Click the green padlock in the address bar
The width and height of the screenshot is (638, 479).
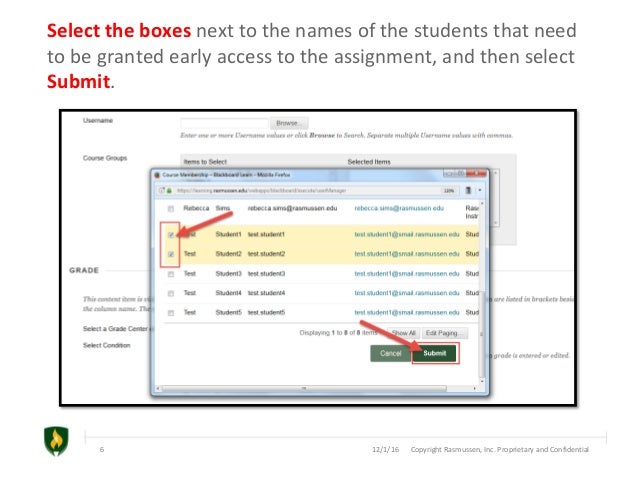169,190
